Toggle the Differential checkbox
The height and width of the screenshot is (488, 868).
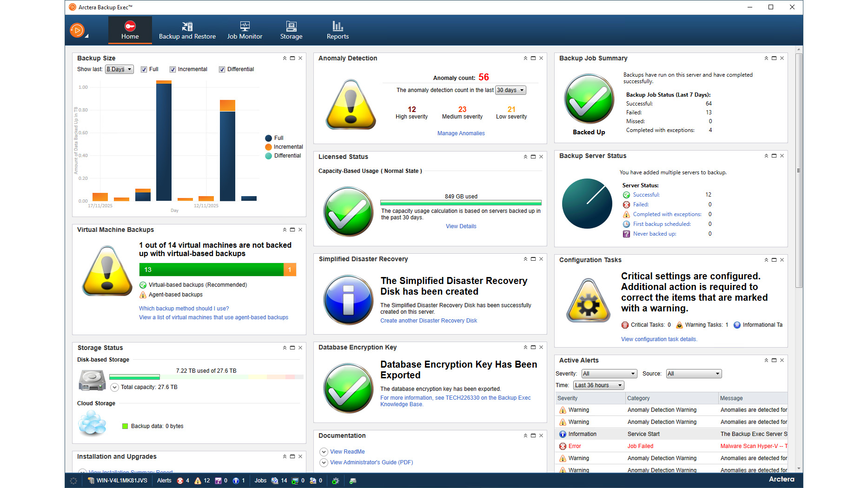coord(222,69)
